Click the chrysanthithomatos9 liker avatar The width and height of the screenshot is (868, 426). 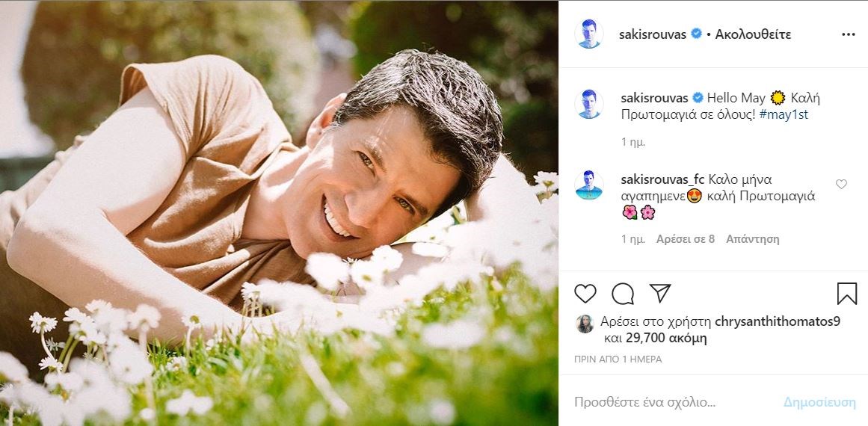click(x=584, y=323)
